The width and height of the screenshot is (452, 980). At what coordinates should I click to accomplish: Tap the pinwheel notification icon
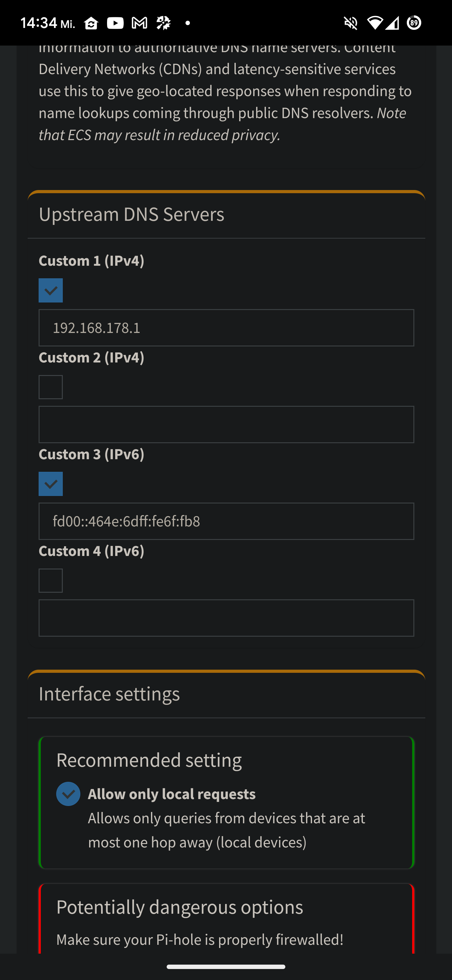point(164,23)
